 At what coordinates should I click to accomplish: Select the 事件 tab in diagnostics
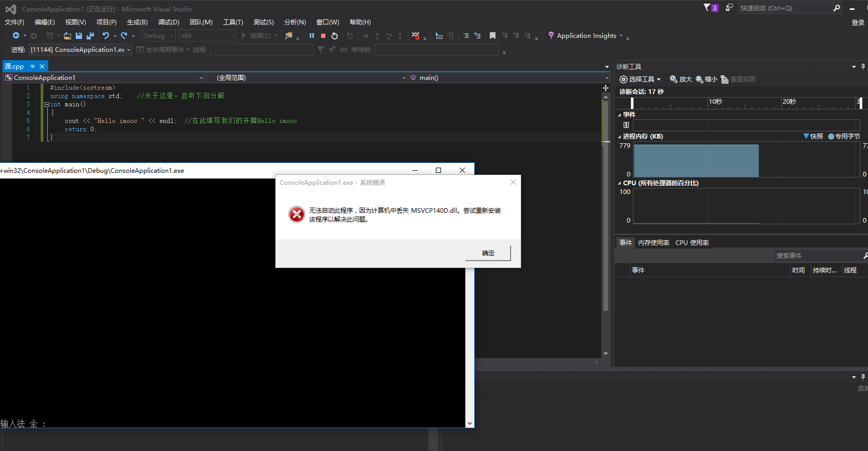[626, 243]
